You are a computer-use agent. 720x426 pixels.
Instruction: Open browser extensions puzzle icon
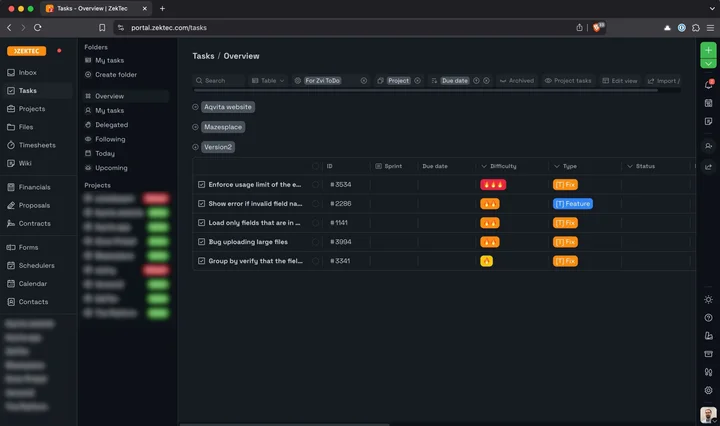click(x=696, y=28)
